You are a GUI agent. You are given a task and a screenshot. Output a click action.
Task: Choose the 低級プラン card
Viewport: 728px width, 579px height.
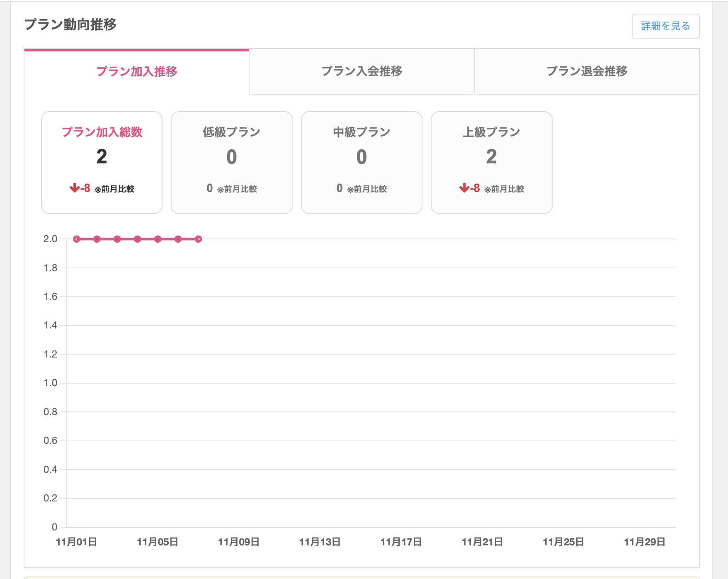point(231,162)
